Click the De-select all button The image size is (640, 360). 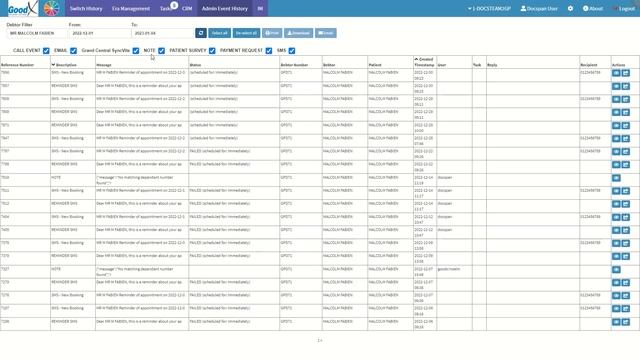(246, 33)
